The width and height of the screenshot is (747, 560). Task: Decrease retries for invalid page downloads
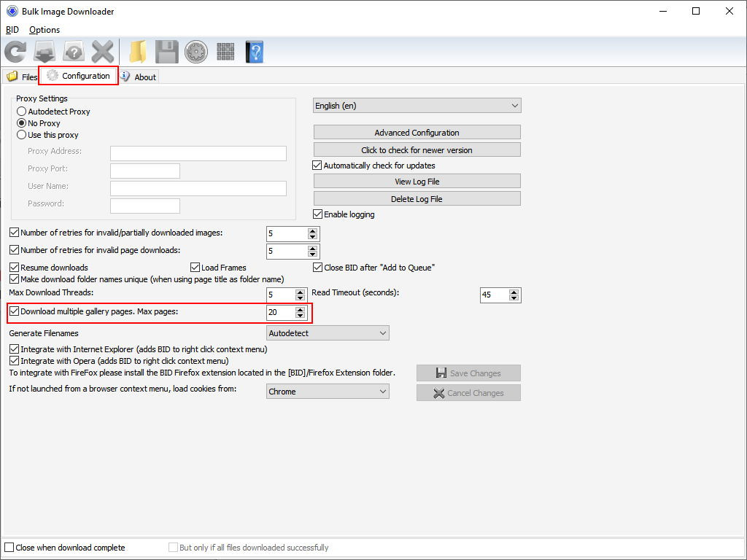(x=312, y=254)
